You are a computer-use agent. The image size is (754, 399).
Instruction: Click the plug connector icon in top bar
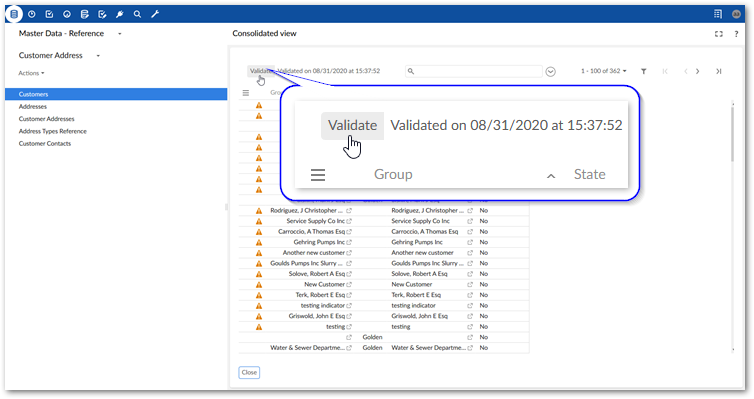coord(120,14)
